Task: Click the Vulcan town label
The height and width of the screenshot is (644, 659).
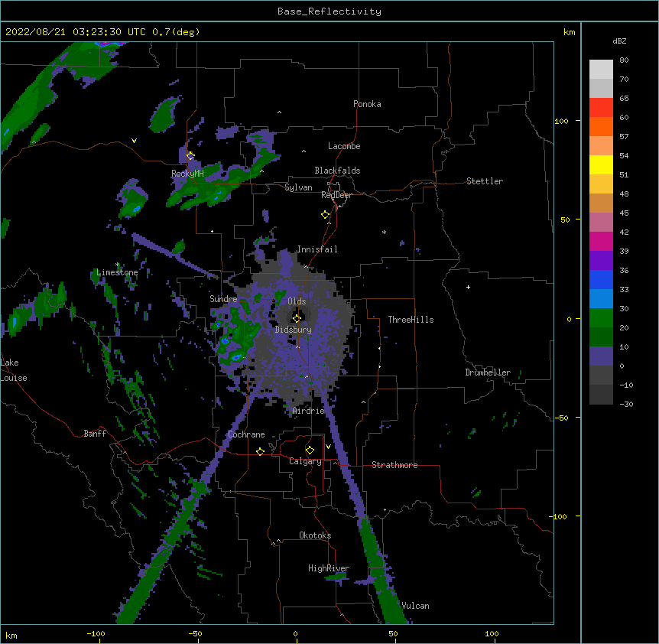Action: tap(415, 606)
